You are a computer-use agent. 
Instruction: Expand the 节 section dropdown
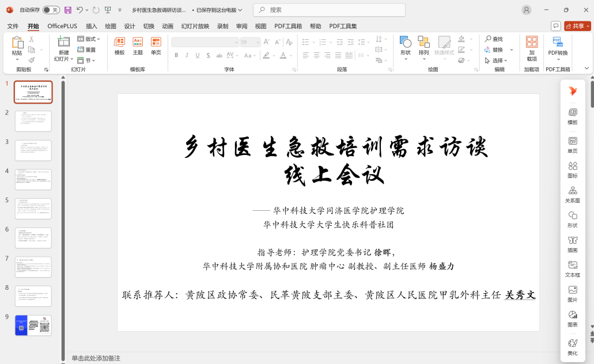coord(86,60)
